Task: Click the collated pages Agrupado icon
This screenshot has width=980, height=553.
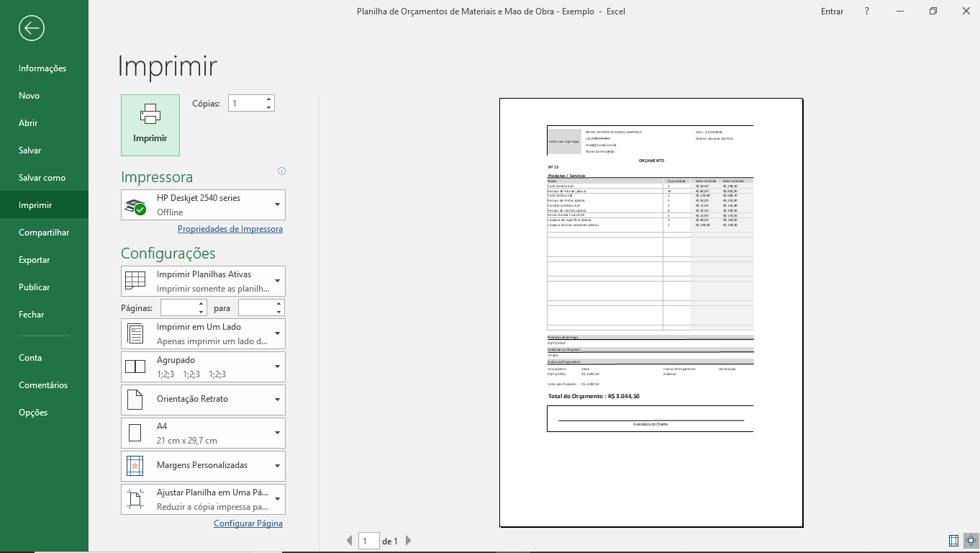Action: [x=135, y=367]
